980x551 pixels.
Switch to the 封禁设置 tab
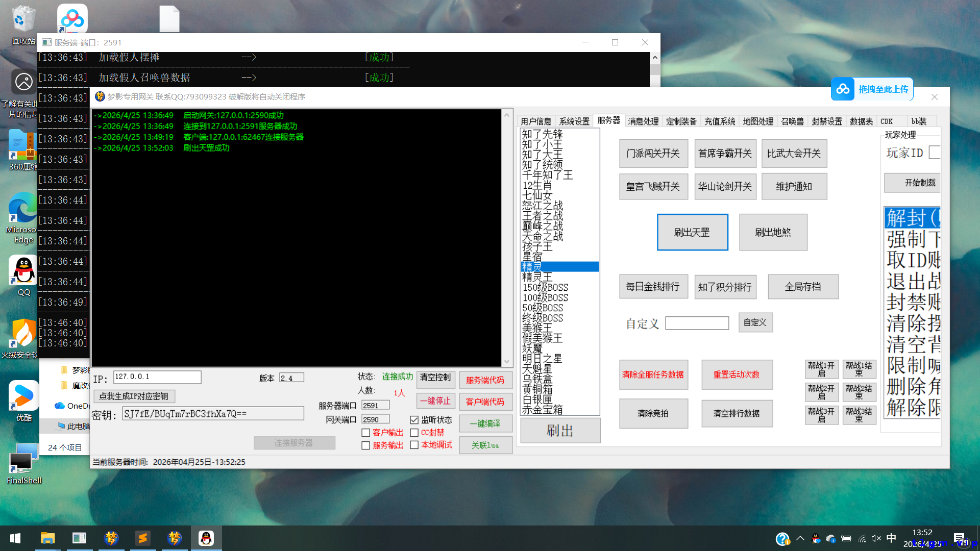(x=826, y=121)
